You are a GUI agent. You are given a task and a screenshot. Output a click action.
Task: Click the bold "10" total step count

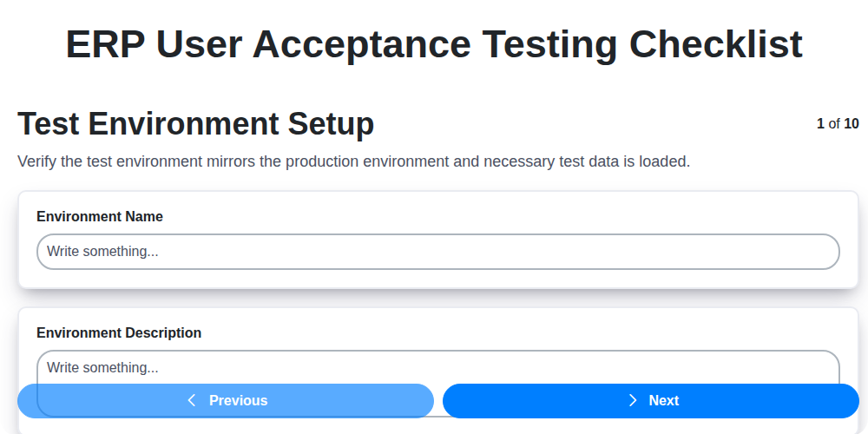pyautogui.click(x=852, y=124)
